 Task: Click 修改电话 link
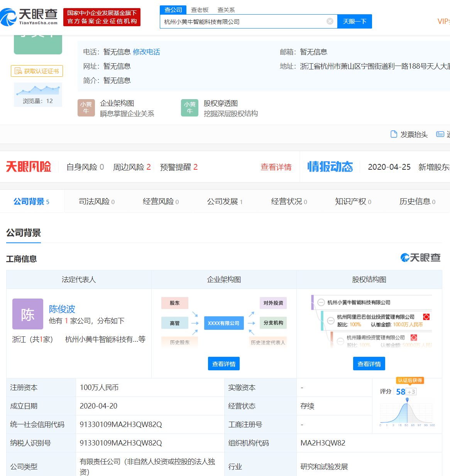click(x=146, y=52)
